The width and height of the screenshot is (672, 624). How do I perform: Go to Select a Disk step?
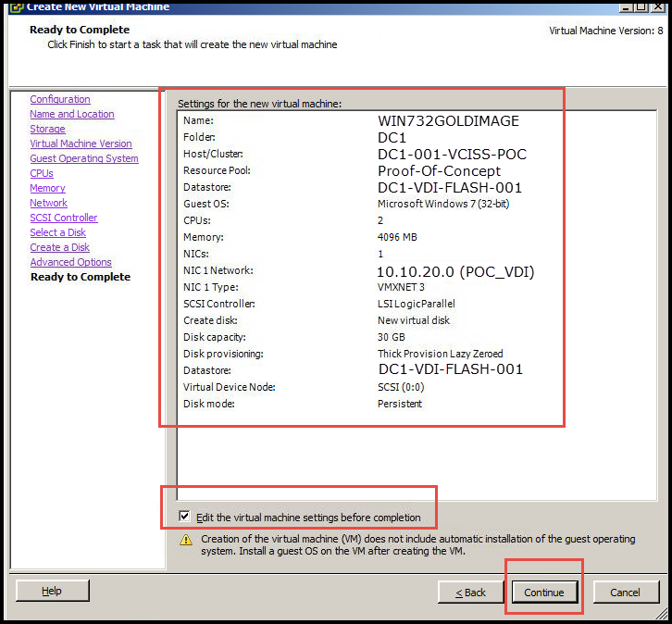[58, 232]
